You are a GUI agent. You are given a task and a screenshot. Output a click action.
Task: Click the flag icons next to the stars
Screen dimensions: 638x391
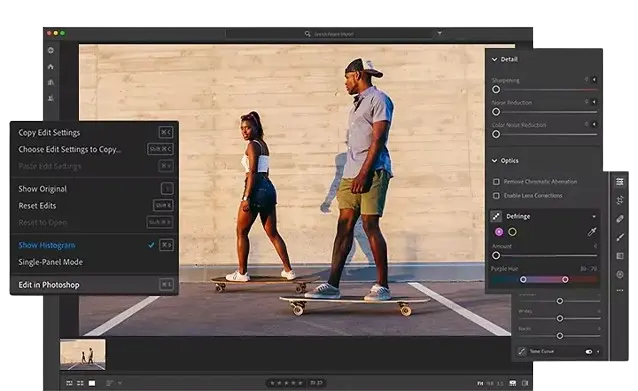coord(316,383)
